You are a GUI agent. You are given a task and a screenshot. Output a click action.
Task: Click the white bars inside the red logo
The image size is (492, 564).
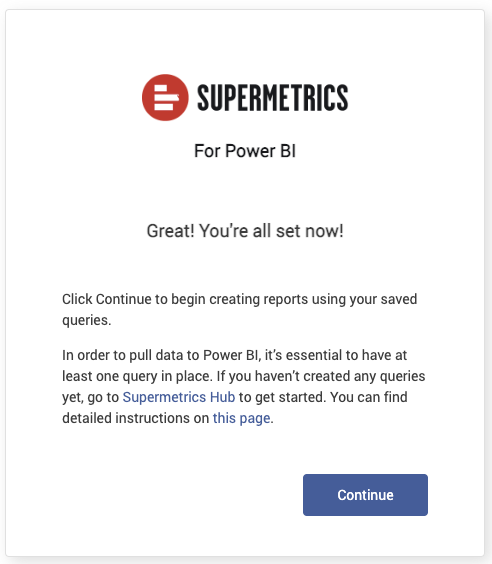click(x=166, y=97)
